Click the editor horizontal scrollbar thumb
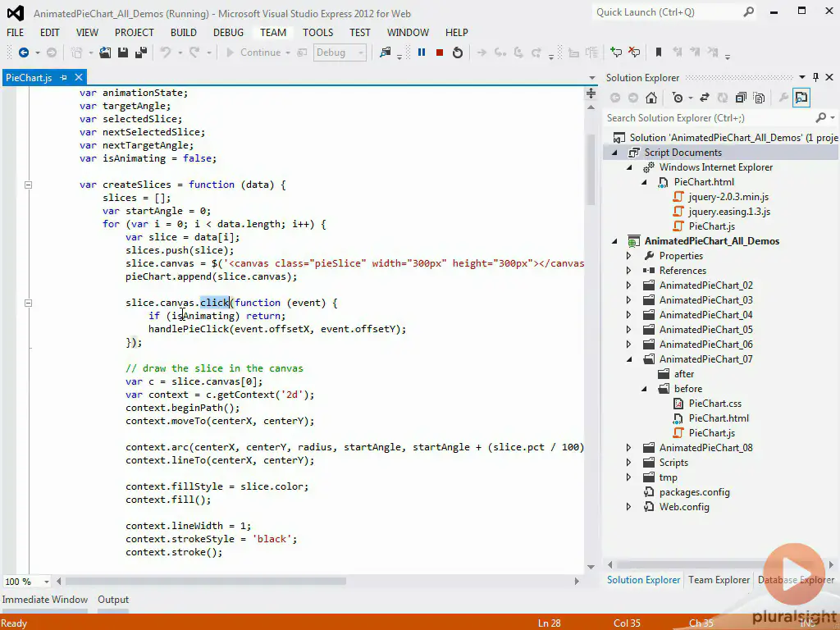The height and width of the screenshot is (630, 840). pos(205,582)
